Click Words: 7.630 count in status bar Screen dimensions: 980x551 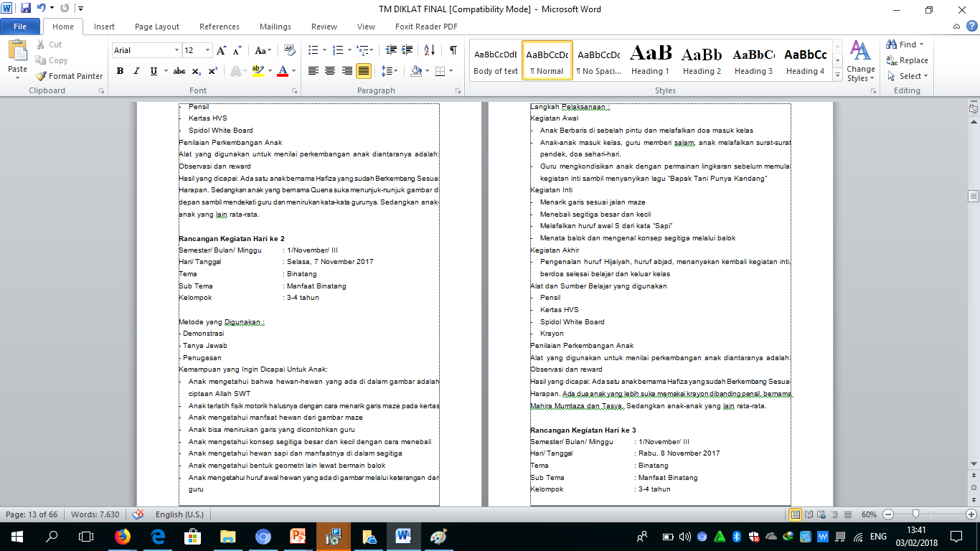point(96,514)
